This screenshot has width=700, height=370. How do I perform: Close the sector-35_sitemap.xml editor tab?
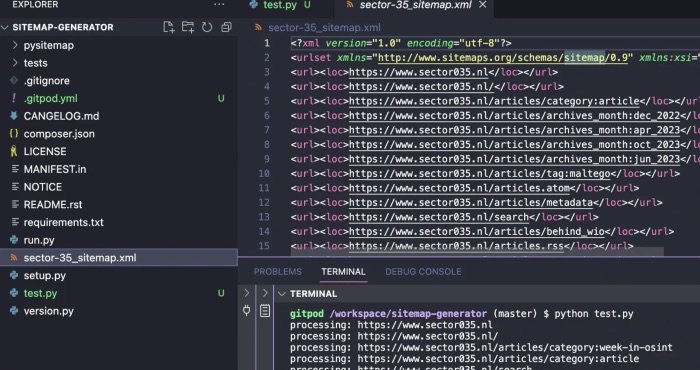[483, 5]
